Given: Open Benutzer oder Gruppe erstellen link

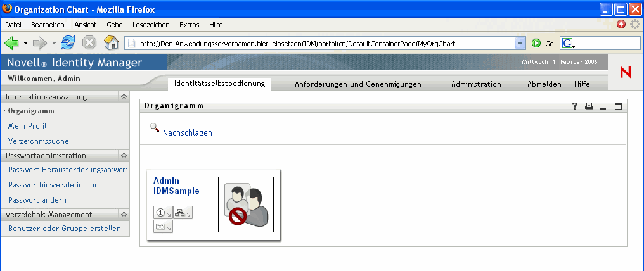Looking at the screenshot, I should pos(65,229).
